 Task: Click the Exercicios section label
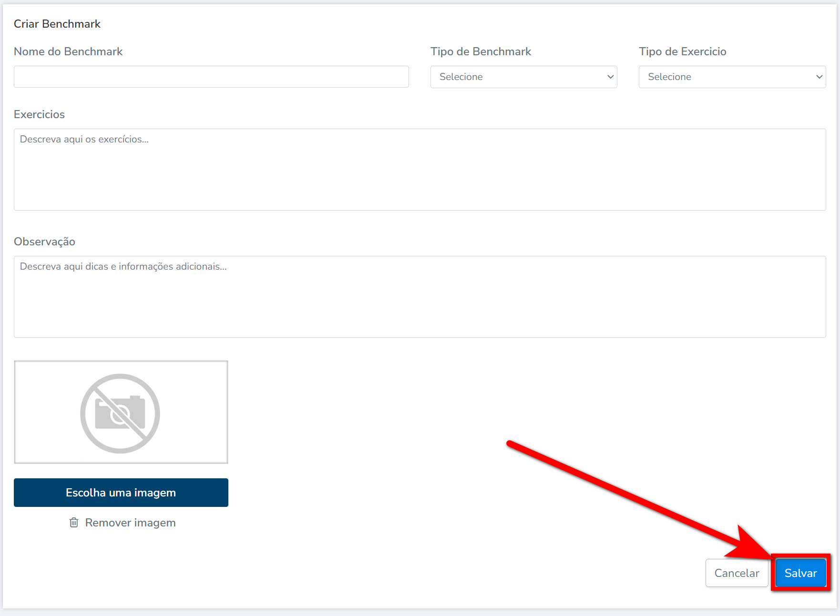(x=39, y=114)
